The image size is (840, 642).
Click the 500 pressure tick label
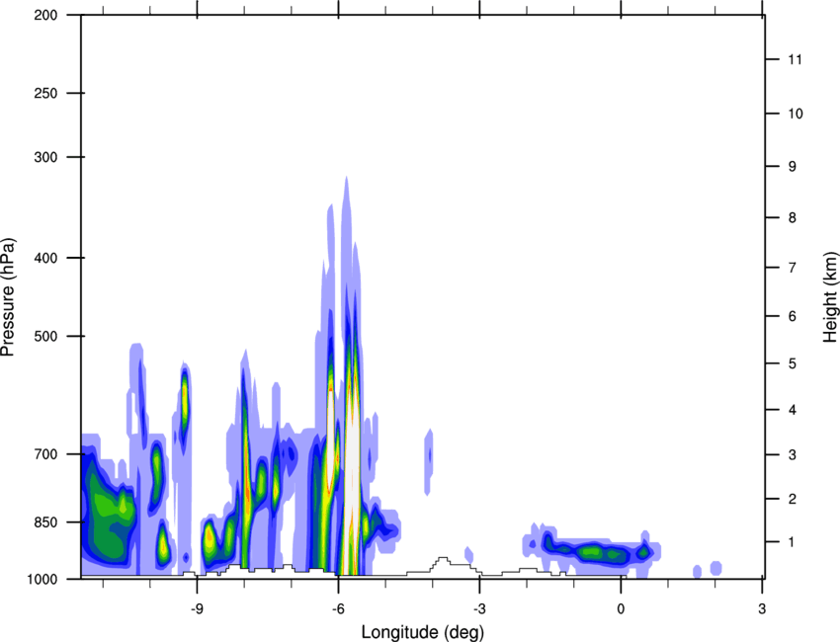[x=45, y=336]
